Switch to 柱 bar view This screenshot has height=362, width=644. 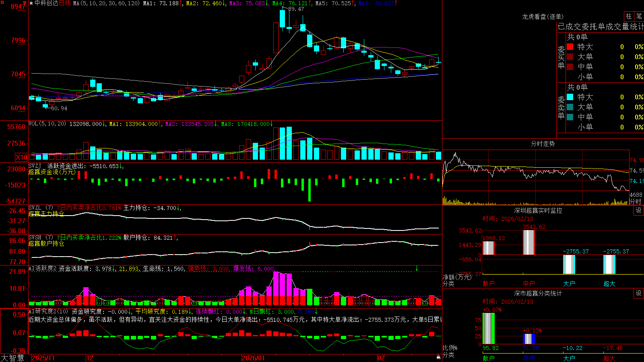click(629, 16)
